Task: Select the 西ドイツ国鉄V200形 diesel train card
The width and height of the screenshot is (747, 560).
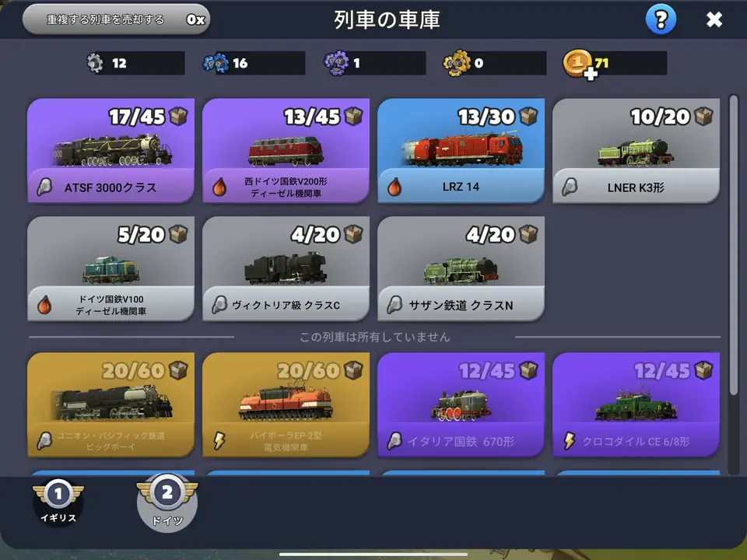Action: 286,150
